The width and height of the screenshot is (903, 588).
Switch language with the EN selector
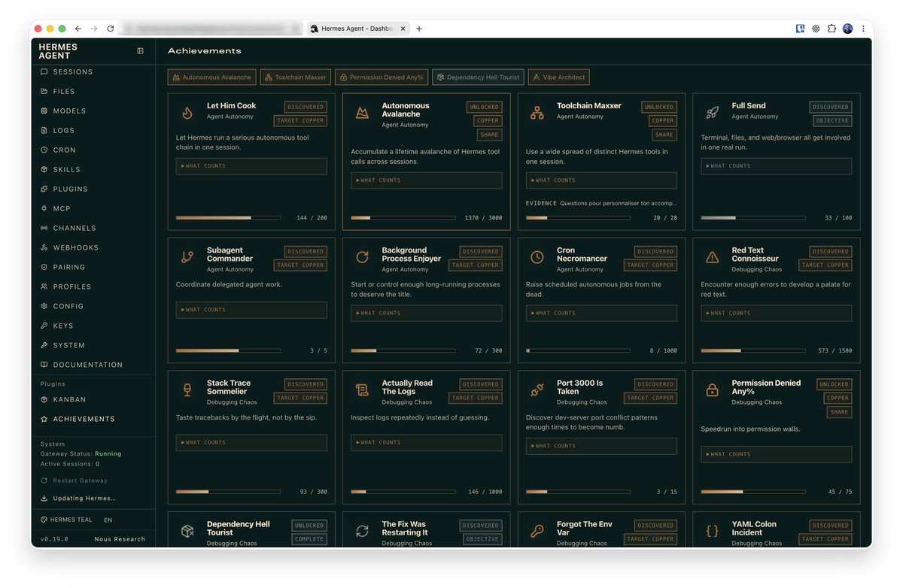click(108, 520)
